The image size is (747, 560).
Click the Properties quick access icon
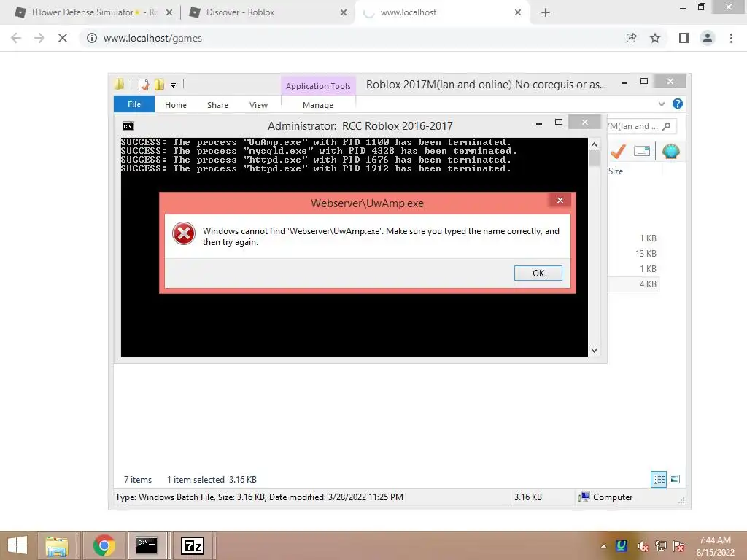pyautogui.click(x=144, y=85)
